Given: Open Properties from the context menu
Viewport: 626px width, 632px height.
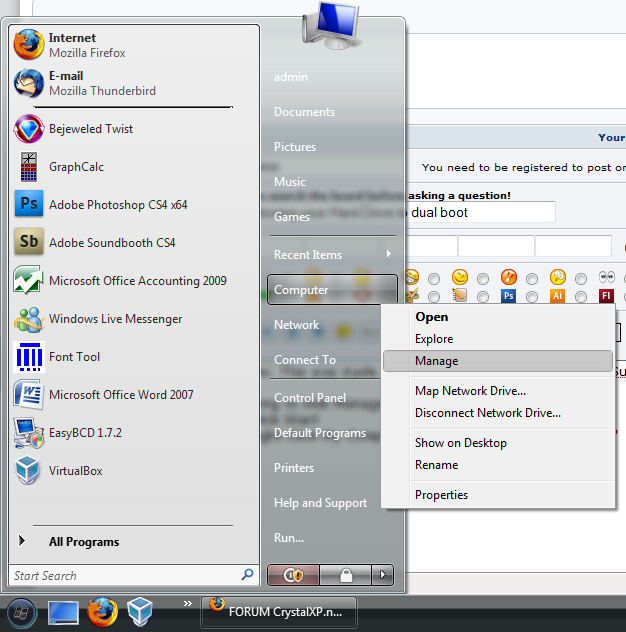Looking at the screenshot, I should click(x=498, y=495).
